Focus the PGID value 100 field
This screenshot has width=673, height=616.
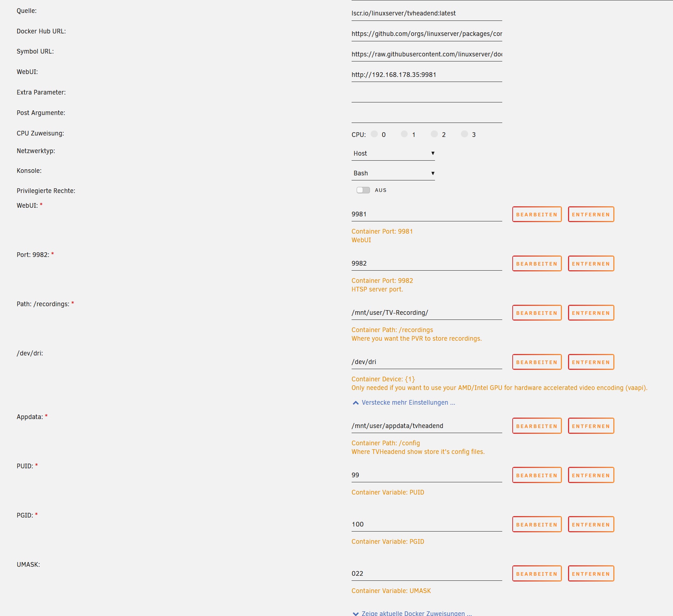[427, 524]
